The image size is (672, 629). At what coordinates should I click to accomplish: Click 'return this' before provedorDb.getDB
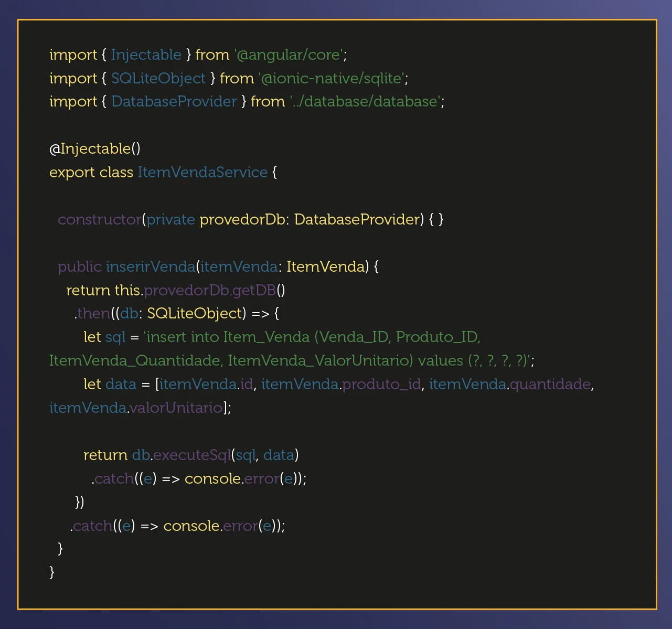[103, 290]
